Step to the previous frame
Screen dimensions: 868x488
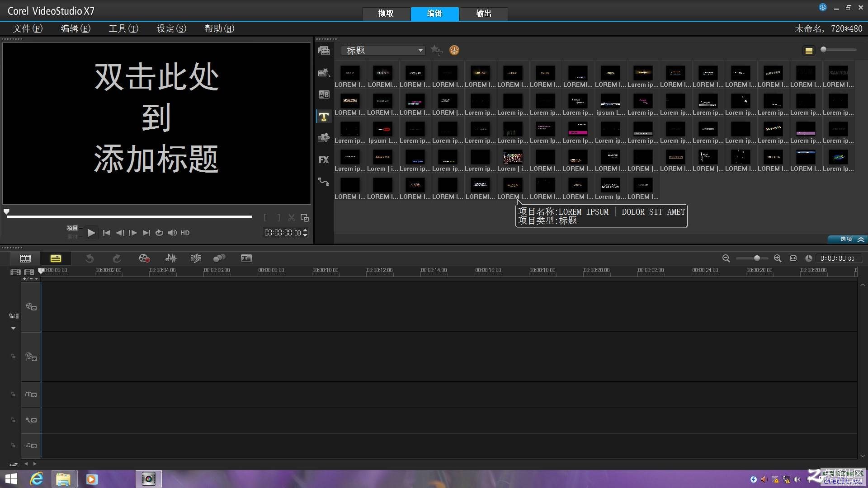click(x=120, y=233)
